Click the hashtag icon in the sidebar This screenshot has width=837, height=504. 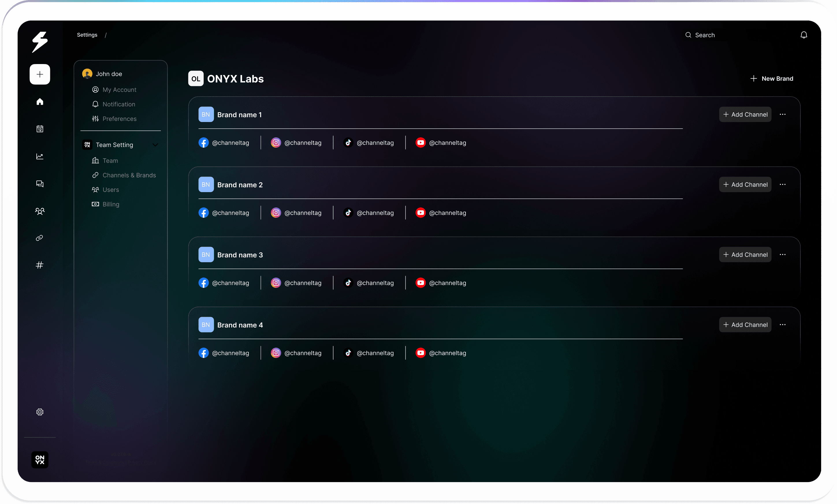(x=40, y=265)
